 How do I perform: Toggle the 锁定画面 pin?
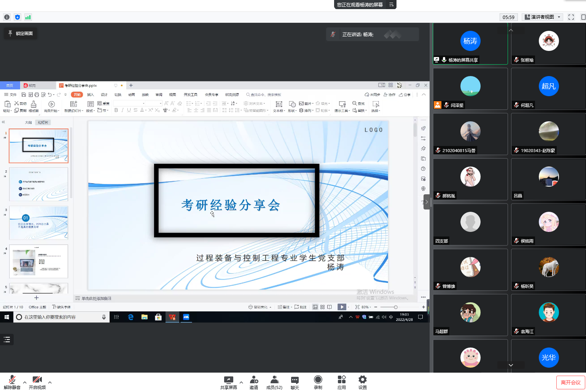(21, 33)
